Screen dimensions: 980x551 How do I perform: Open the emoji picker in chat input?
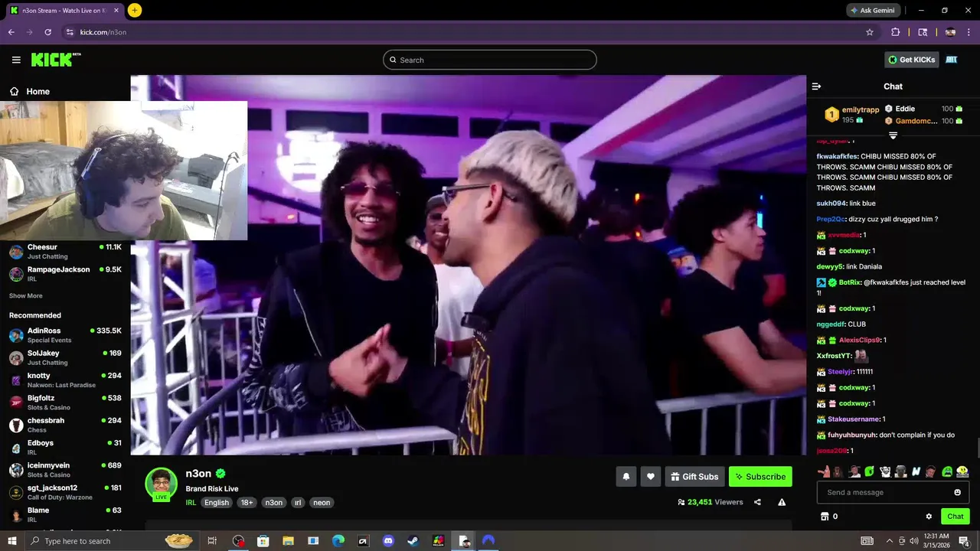(957, 492)
